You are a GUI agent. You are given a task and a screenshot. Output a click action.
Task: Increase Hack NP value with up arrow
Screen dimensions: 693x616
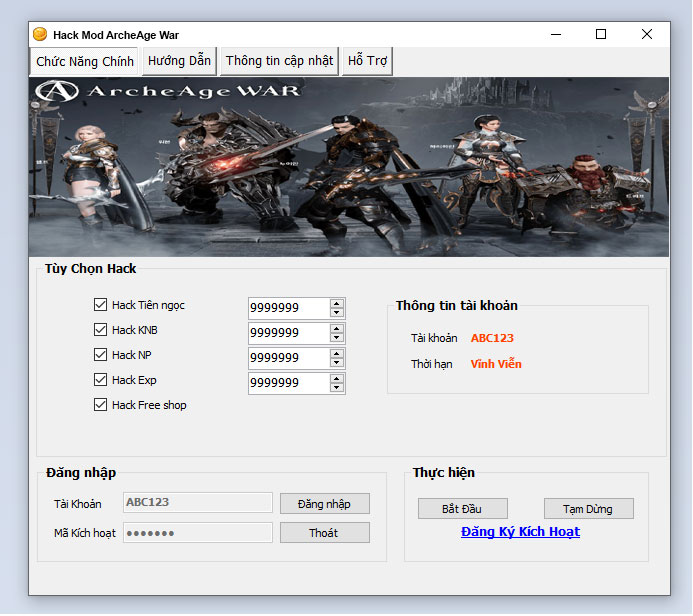[x=337, y=354]
